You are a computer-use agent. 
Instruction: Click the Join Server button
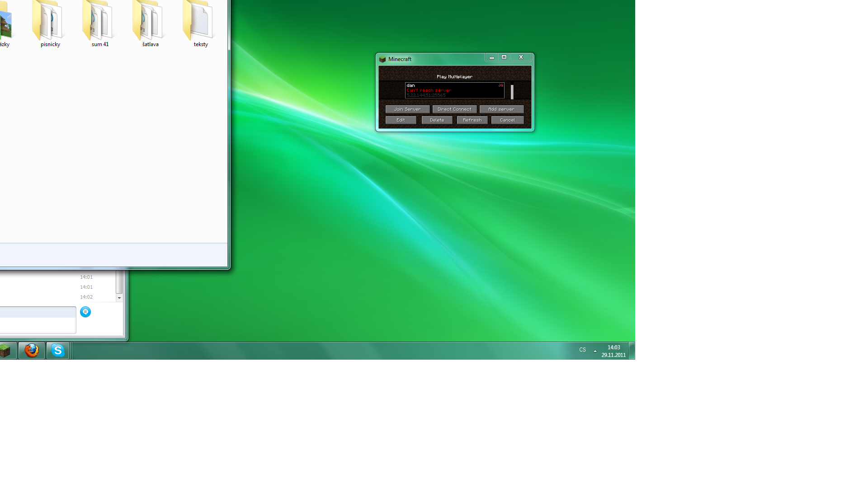407,109
